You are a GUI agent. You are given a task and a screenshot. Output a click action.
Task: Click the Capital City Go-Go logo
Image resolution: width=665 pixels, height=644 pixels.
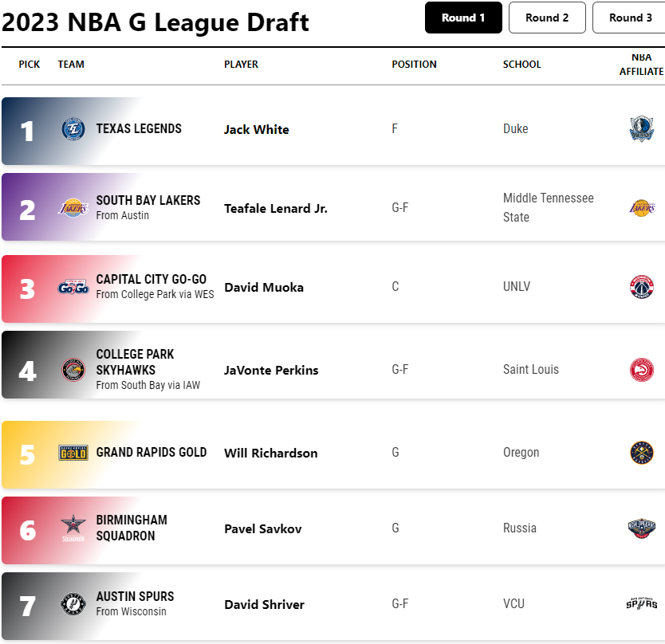click(x=73, y=288)
